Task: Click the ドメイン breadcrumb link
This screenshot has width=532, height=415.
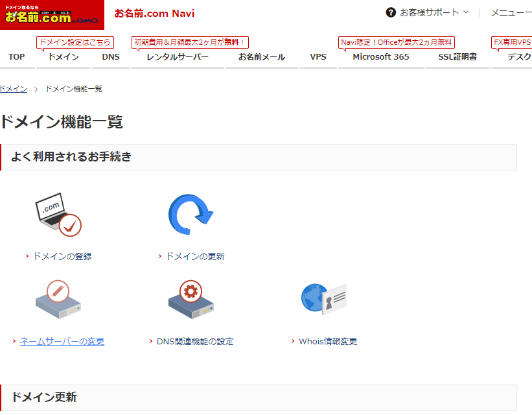Action: pos(13,89)
